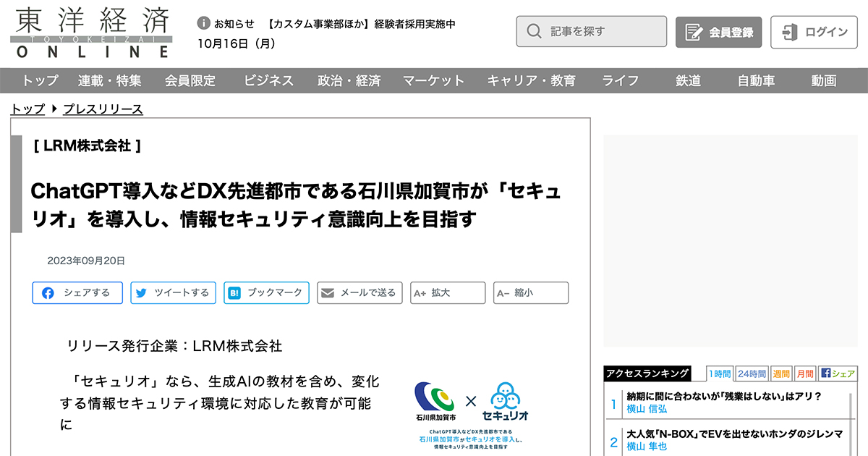868x456 pixels.
Task: Click author name 横山 隼也
Action: 647,447
